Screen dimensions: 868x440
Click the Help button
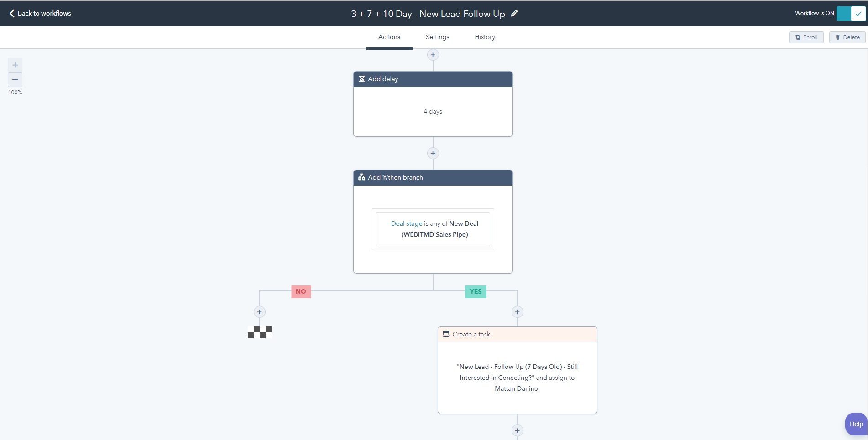857,424
